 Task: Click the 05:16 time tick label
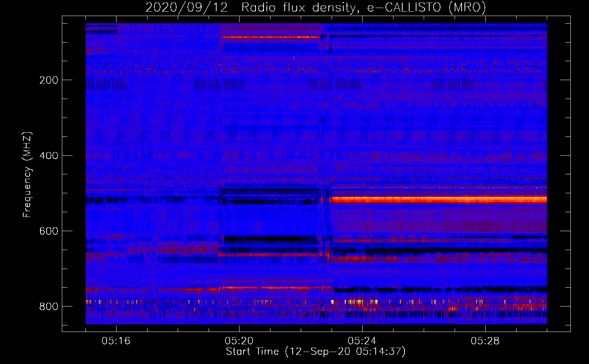116,341
